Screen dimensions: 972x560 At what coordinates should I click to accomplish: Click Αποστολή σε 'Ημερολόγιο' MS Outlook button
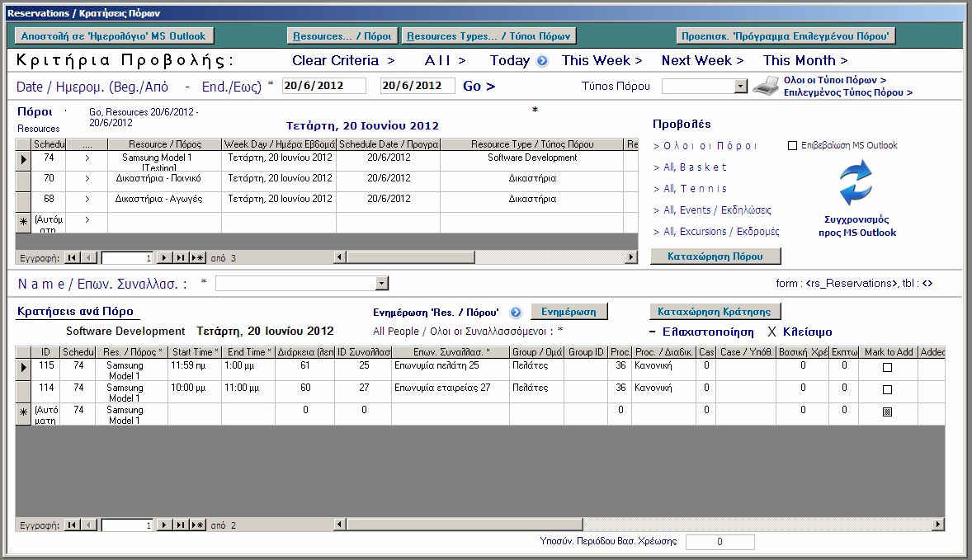coord(113,36)
